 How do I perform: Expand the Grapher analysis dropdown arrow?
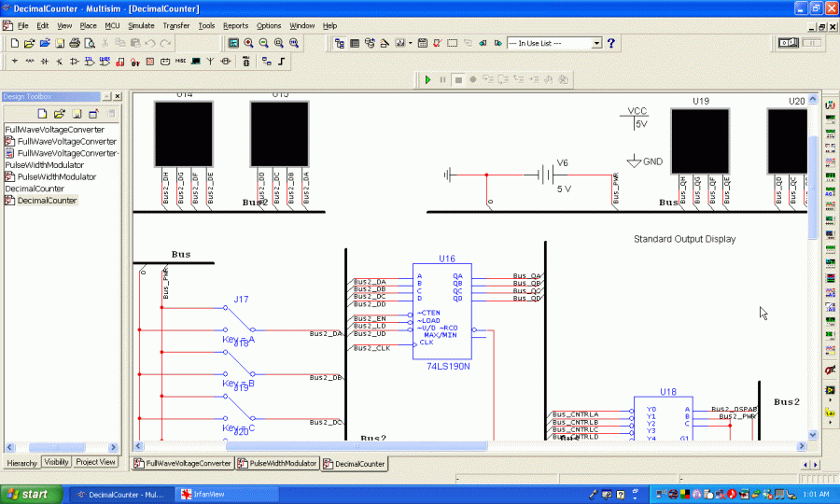[x=411, y=43]
